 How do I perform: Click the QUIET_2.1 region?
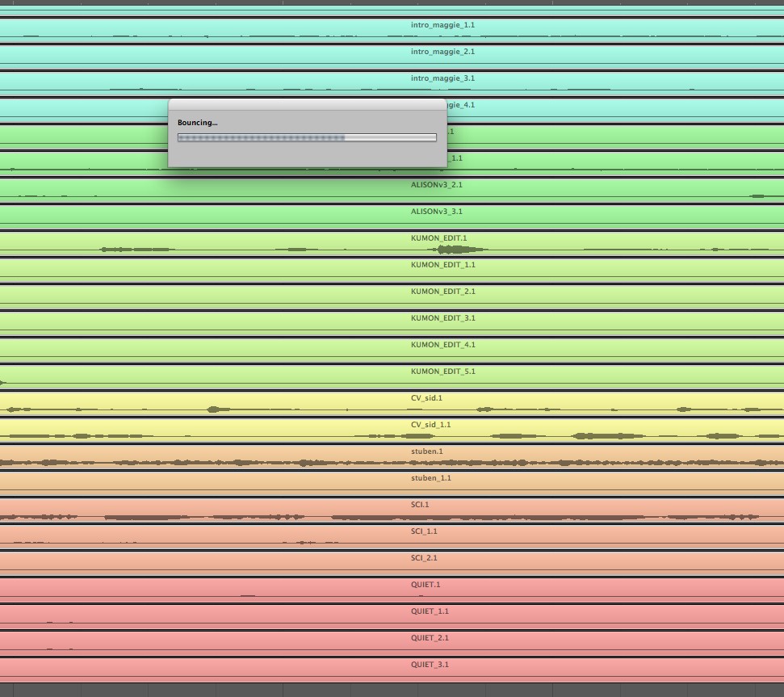tap(430, 643)
